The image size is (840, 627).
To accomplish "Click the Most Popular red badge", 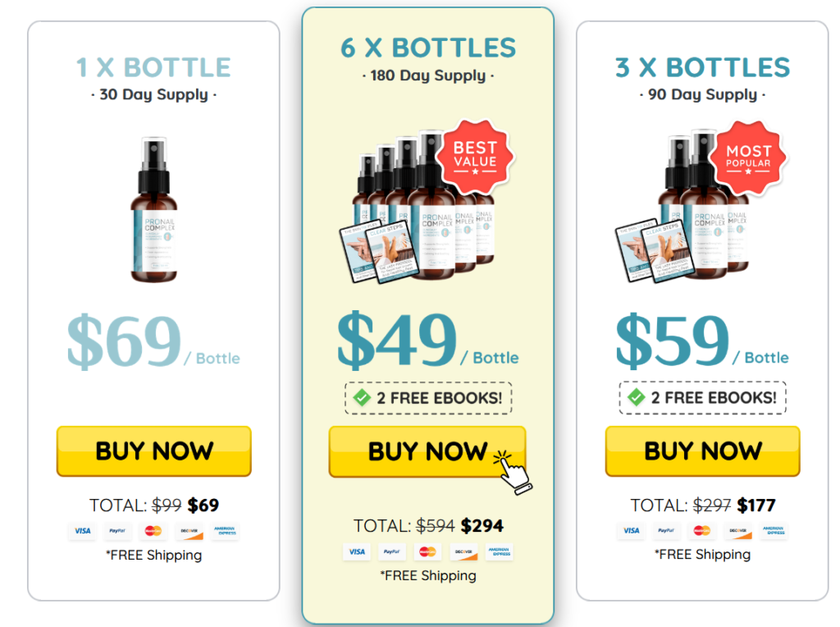I will (748, 157).
